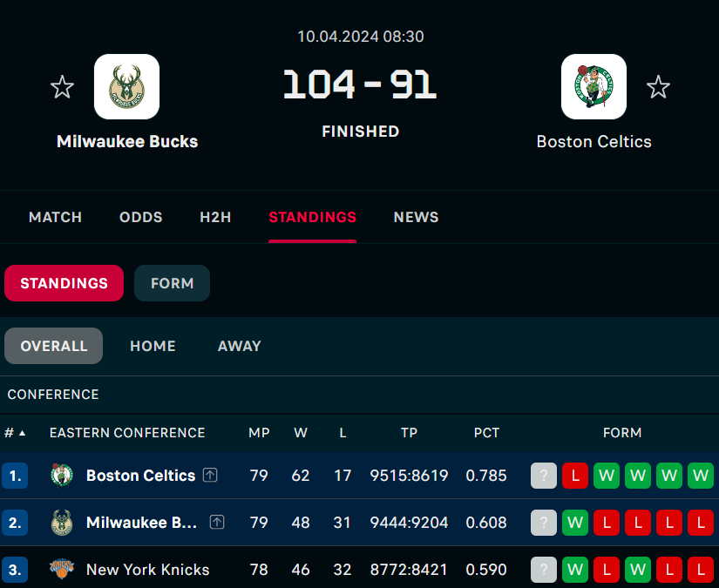Click promotion arrow icon beside Milwaukee Bucks row

point(217,523)
